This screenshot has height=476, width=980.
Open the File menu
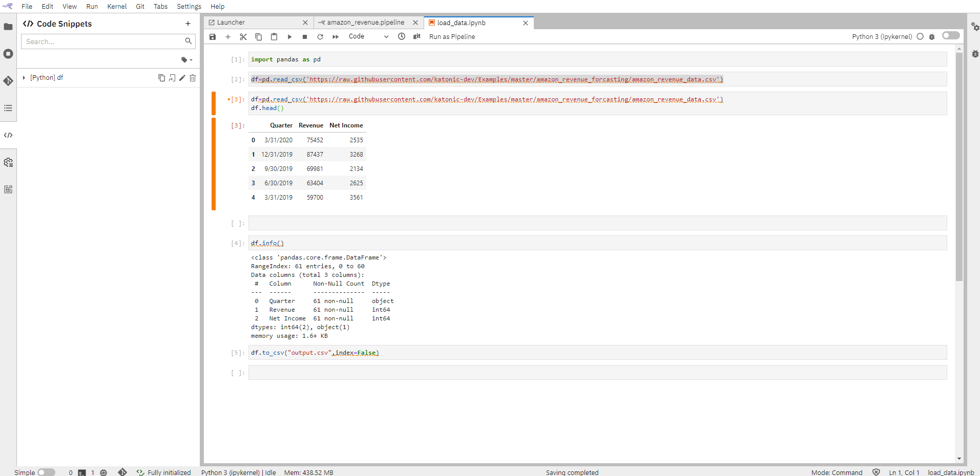[x=27, y=6]
